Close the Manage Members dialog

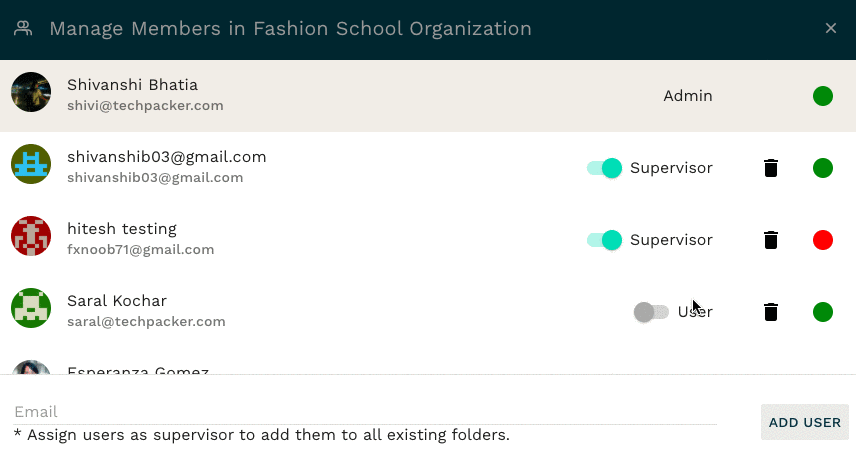831,28
